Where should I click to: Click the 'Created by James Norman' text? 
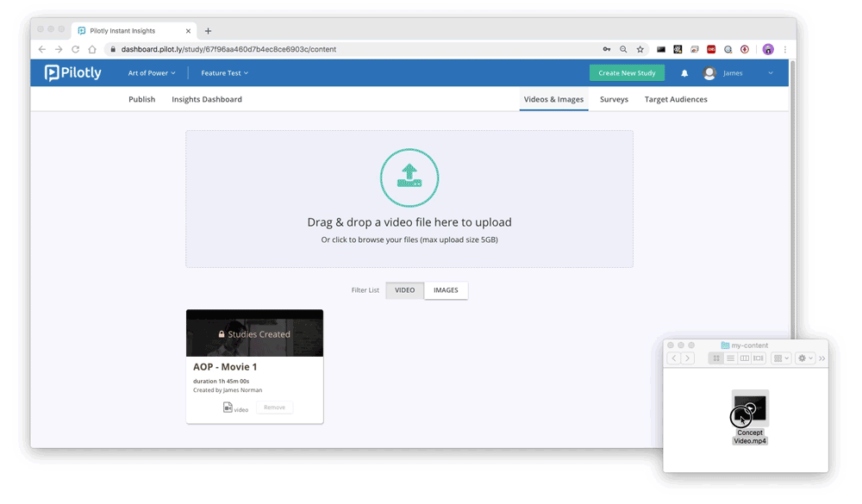click(228, 390)
